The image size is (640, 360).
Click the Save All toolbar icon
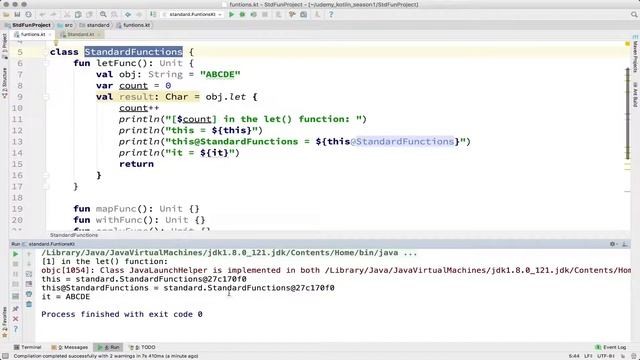[17, 14]
